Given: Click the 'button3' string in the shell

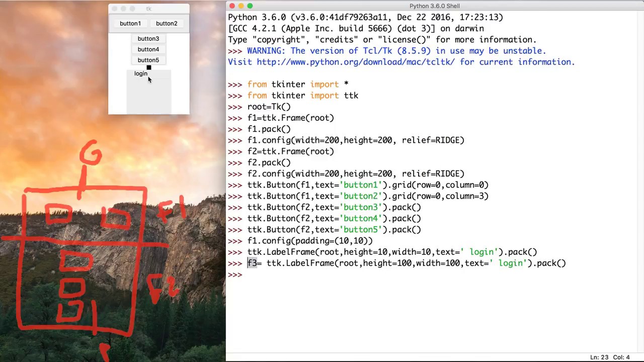Looking at the screenshot, I should point(361,207).
